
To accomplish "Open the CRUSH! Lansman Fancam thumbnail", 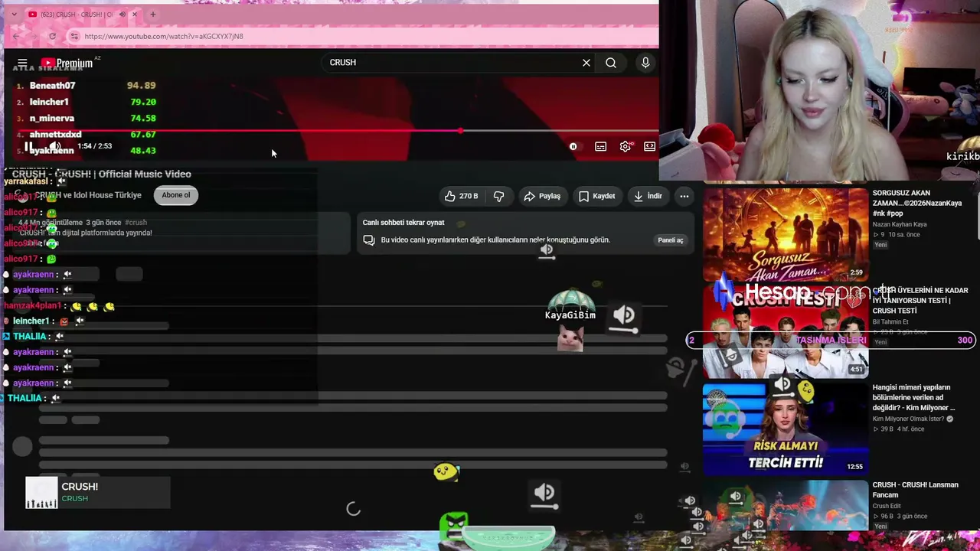I will click(x=785, y=505).
